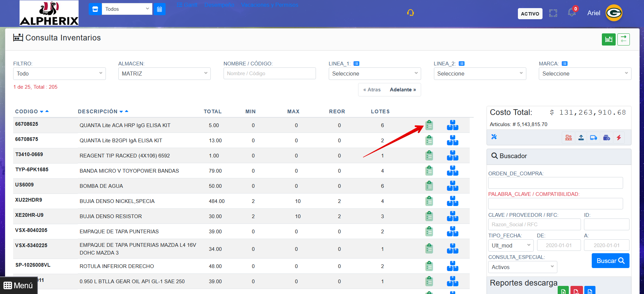
Task: Click the blue delivery truck icon
Action: coord(593,138)
